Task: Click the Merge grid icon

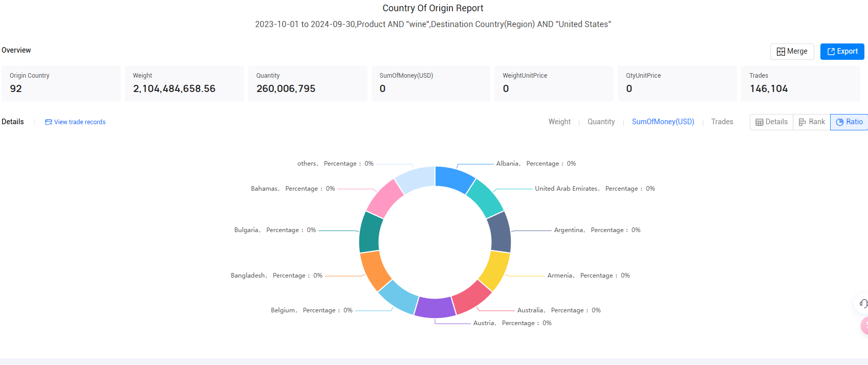Action: (x=780, y=52)
